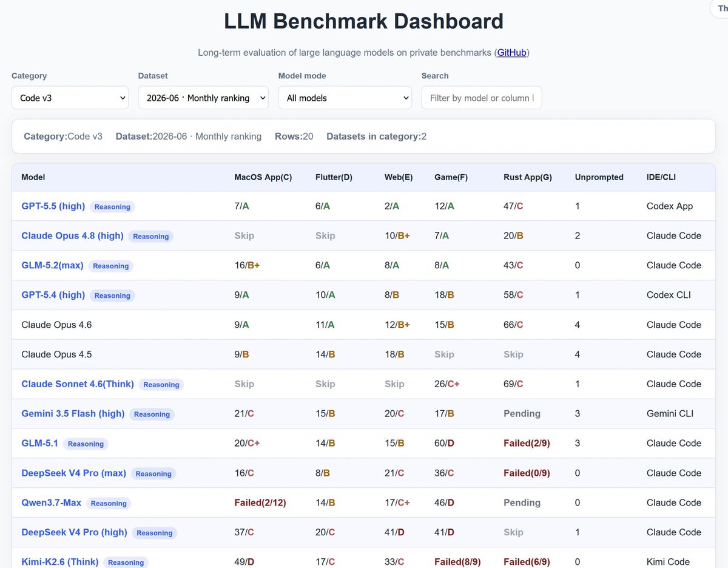Image resolution: width=728 pixels, height=568 pixels.
Task: Click the Failed(2/9) cell in the GLM-5.1 row
Action: 527,444
